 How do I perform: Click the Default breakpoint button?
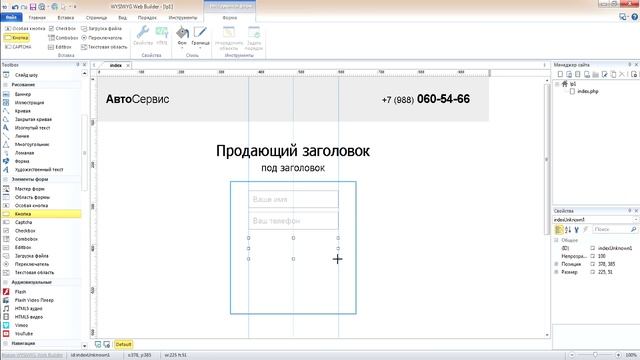point(123,344)
